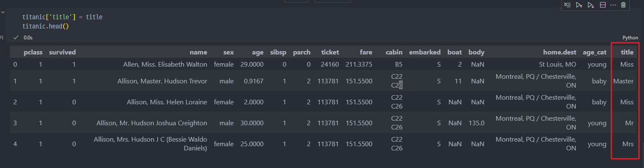Click the survived column header

(62, 52)
